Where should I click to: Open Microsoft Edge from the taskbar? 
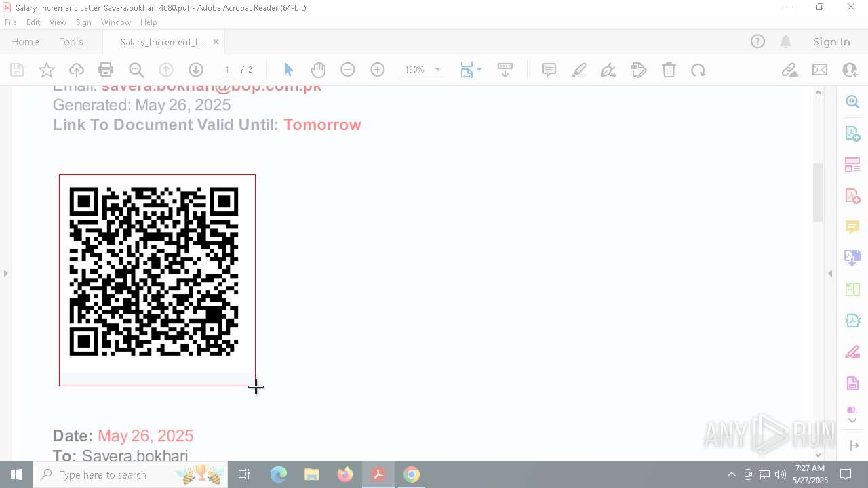point(279,474)
